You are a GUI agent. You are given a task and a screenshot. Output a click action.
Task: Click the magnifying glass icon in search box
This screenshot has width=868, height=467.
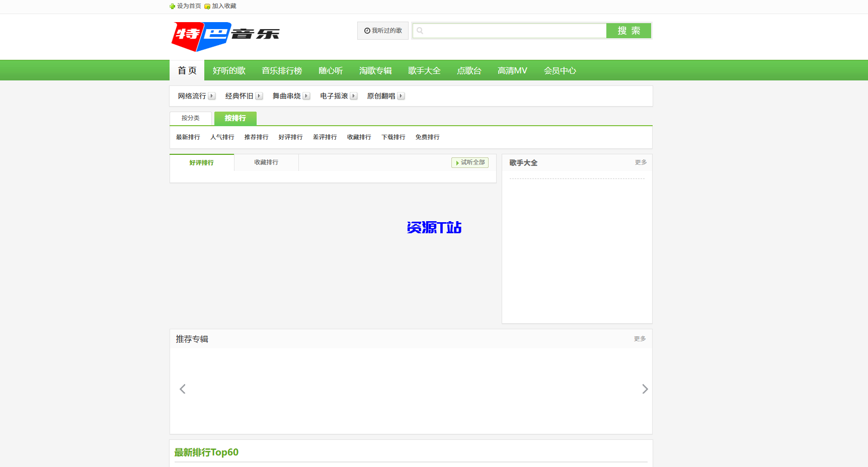420,31
